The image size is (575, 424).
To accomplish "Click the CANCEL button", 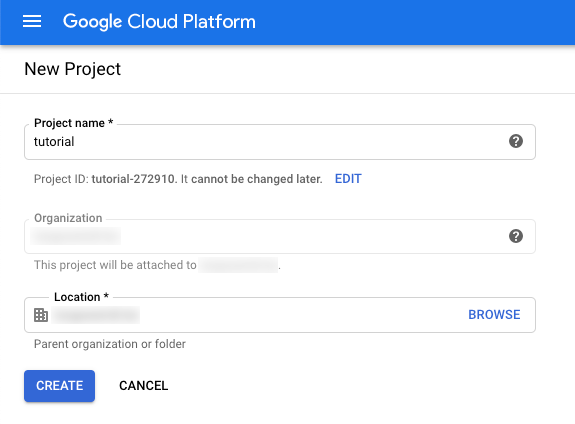I will [143, 386].
